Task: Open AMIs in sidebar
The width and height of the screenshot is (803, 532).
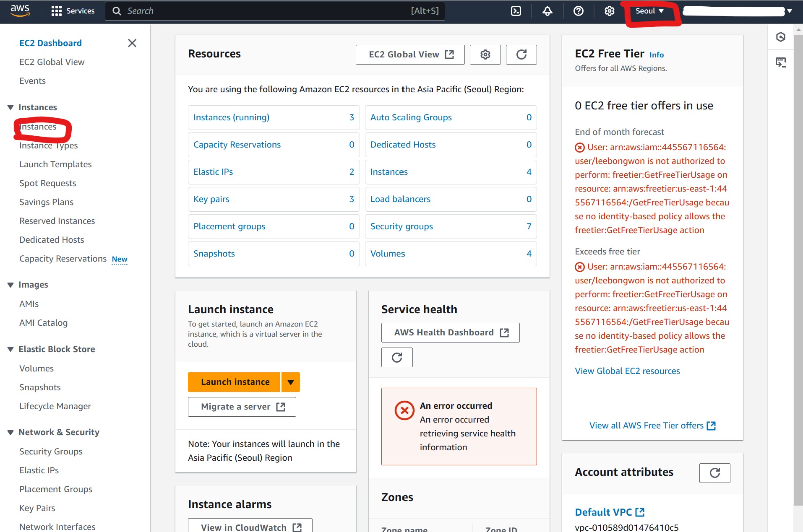Action: click(x=29, y=304)
